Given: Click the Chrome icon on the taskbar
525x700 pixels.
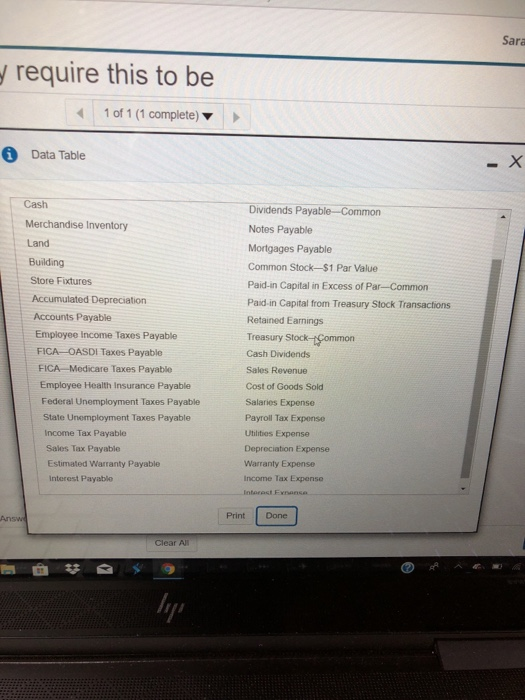Looking at the screenshot, I should 168,569.
